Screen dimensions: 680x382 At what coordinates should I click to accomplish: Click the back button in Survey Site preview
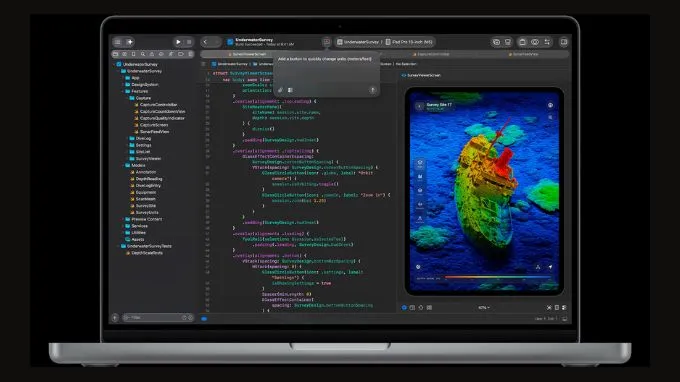pos(419,106)
